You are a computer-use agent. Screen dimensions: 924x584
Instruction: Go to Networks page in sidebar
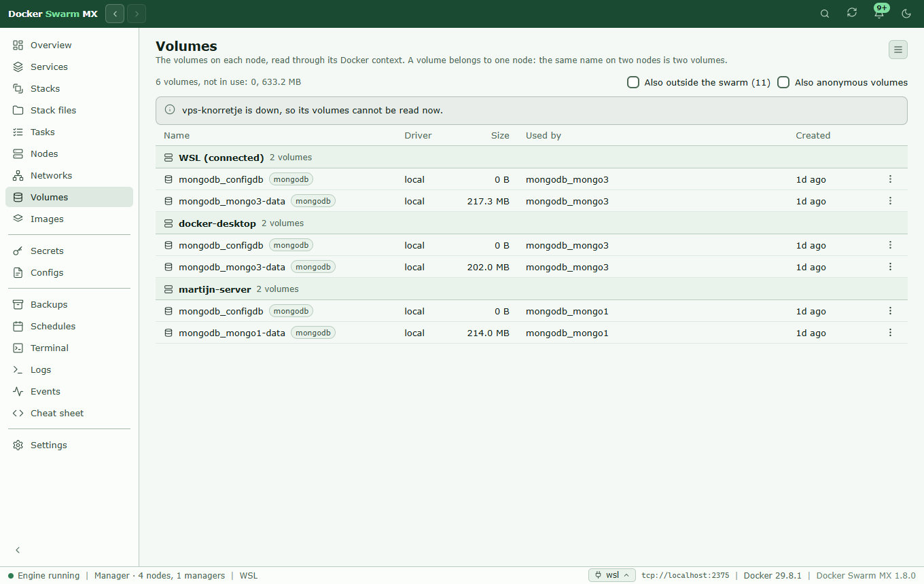tap(69, 175)
